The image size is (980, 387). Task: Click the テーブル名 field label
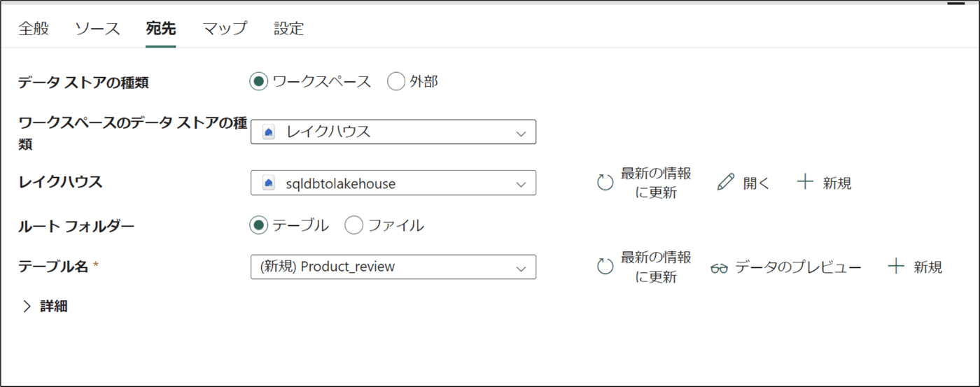tap(53, 266)
